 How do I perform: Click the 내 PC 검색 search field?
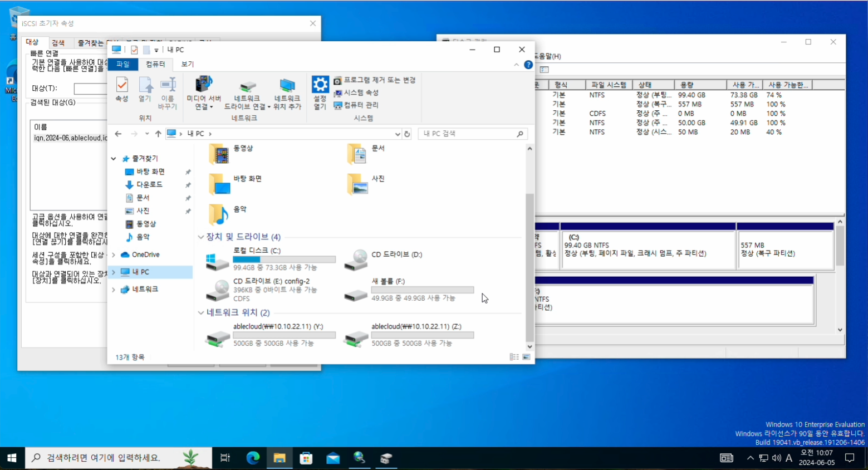468,134
